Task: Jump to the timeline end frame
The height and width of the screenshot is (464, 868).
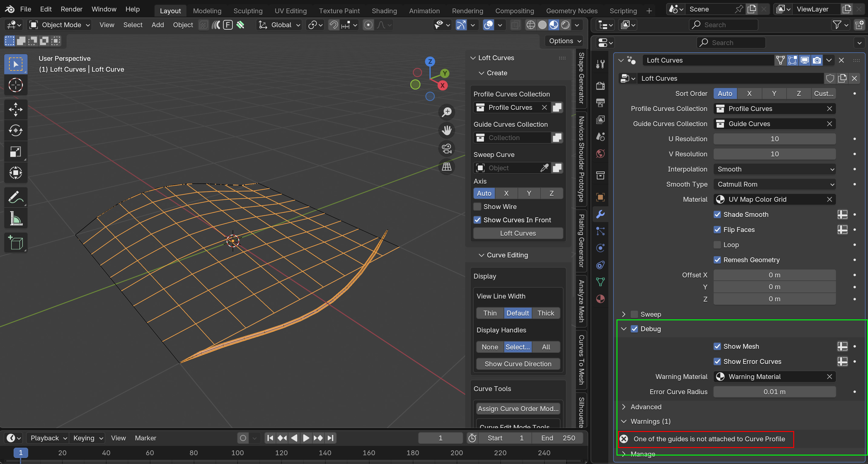Action: click(x=331, y=438)
